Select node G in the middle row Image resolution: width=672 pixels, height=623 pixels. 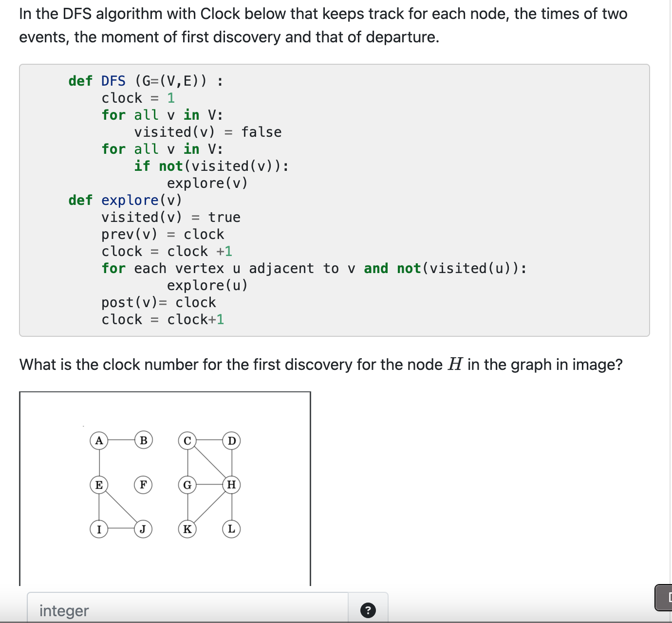point(187,485)
